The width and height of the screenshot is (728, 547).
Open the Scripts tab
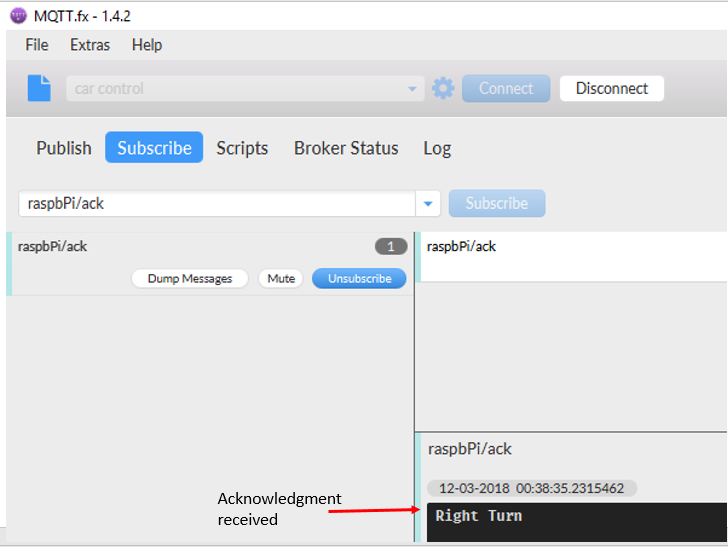click(x=242, y=148)
